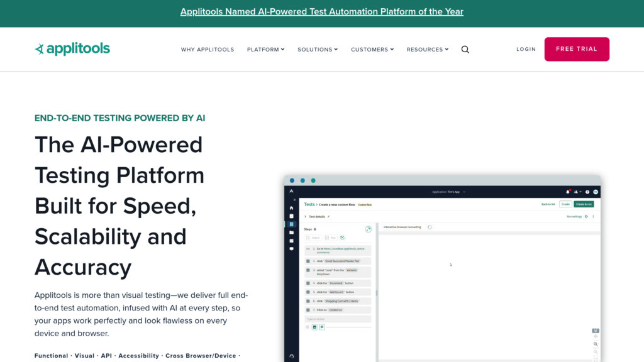Viewport: 644px width, 362px height.
Task: Open the AI-Powered Platform of the Year banner link
Action: [x=322, y=11]
